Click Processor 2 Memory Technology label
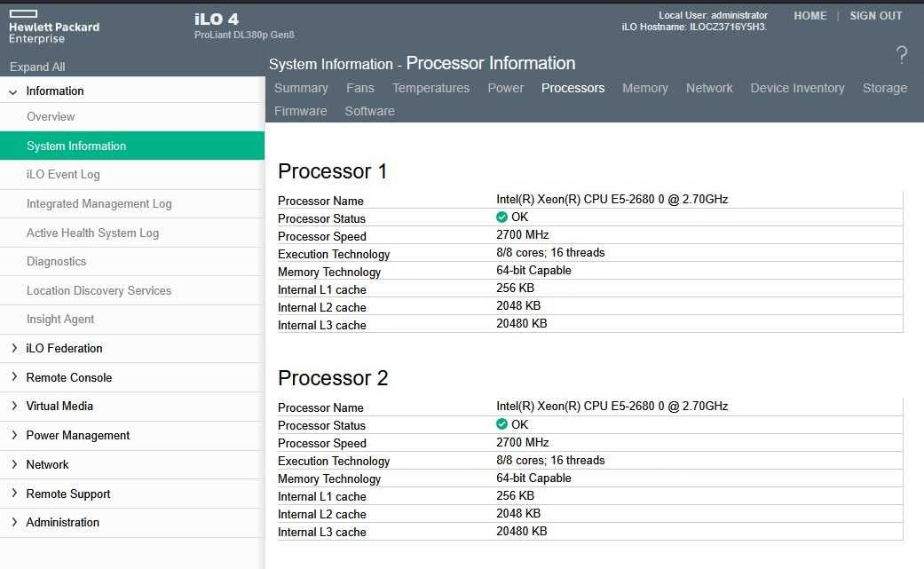924x569 pixels. point(328,478)
